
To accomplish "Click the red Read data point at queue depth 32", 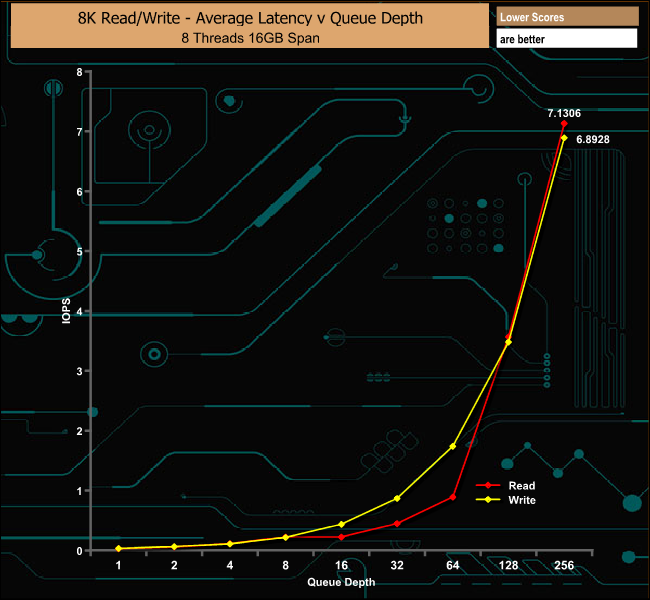I will pos(397,524).
